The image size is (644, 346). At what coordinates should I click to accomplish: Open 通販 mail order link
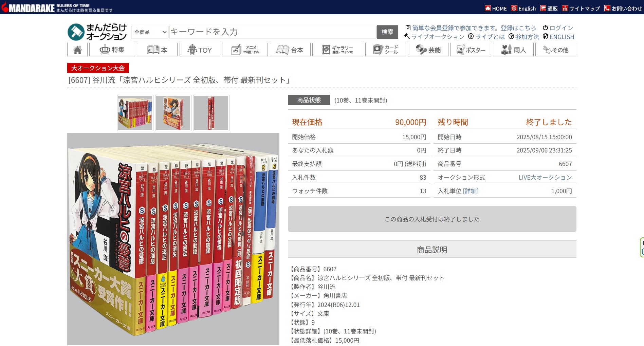(x=549, y=8)
